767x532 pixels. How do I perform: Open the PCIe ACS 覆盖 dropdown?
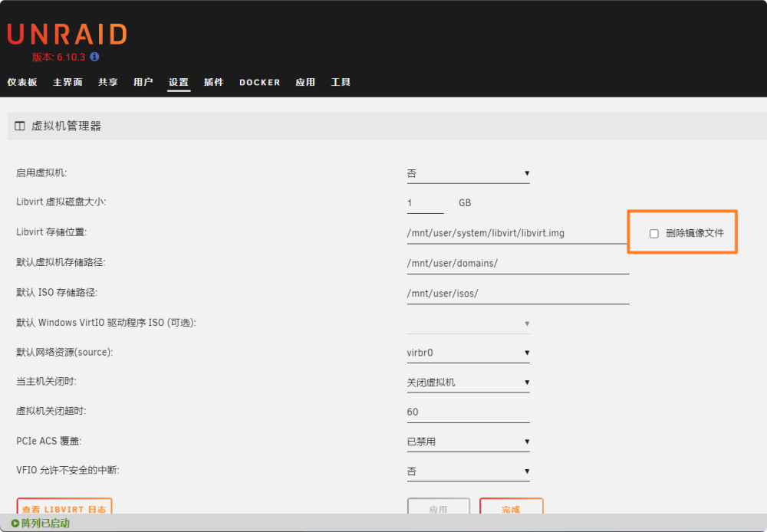click(x=468, y=442)
